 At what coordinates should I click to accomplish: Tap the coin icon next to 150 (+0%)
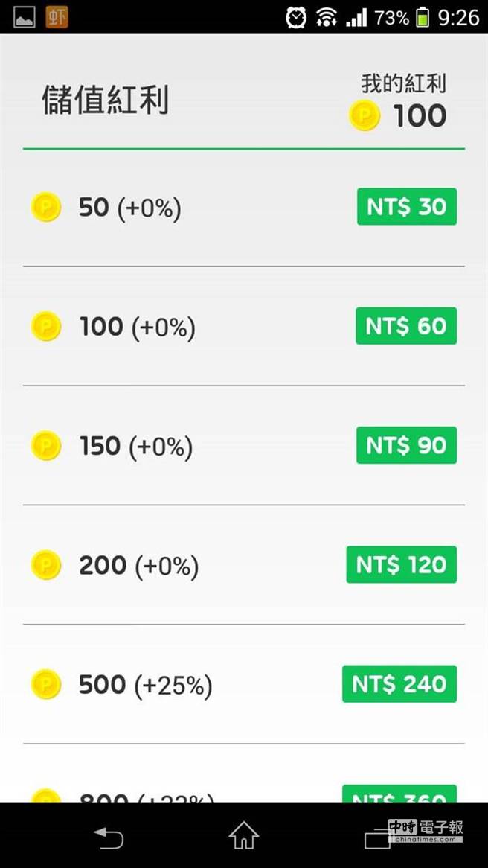point(46,446)
